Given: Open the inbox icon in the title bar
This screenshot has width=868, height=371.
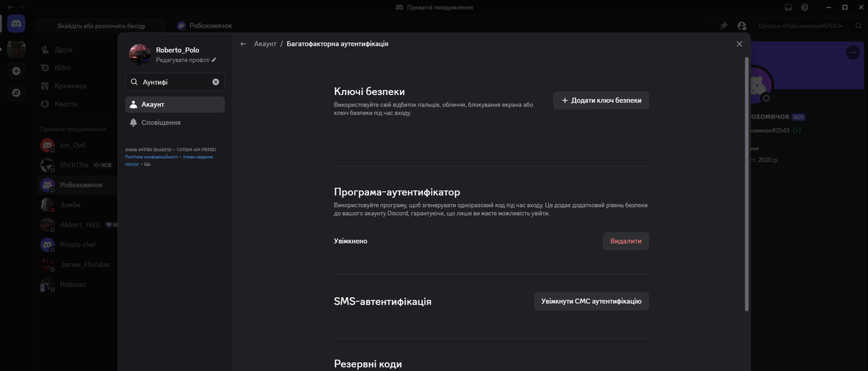Looking at the screenshot, I should (x=789, y=7).
